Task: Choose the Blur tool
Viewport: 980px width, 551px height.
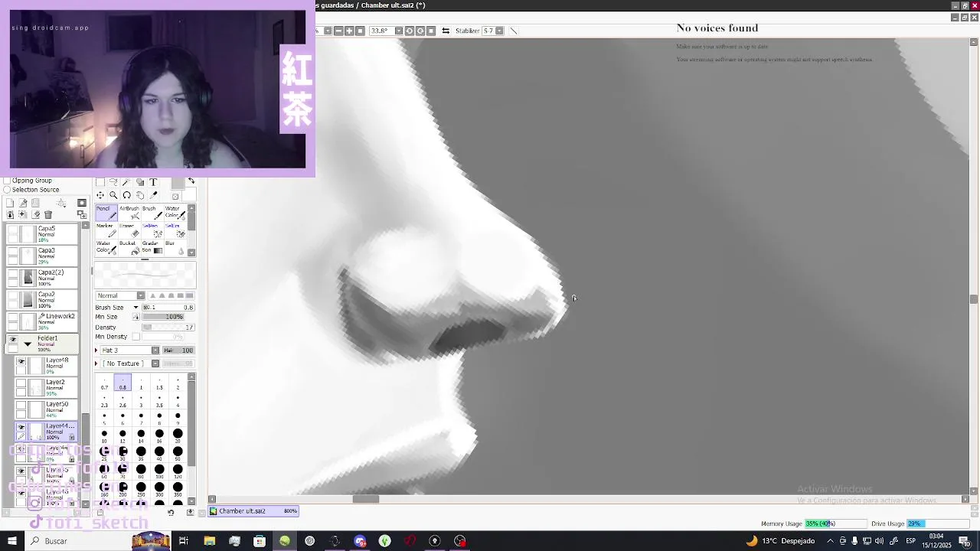Action: coord(175,248)
